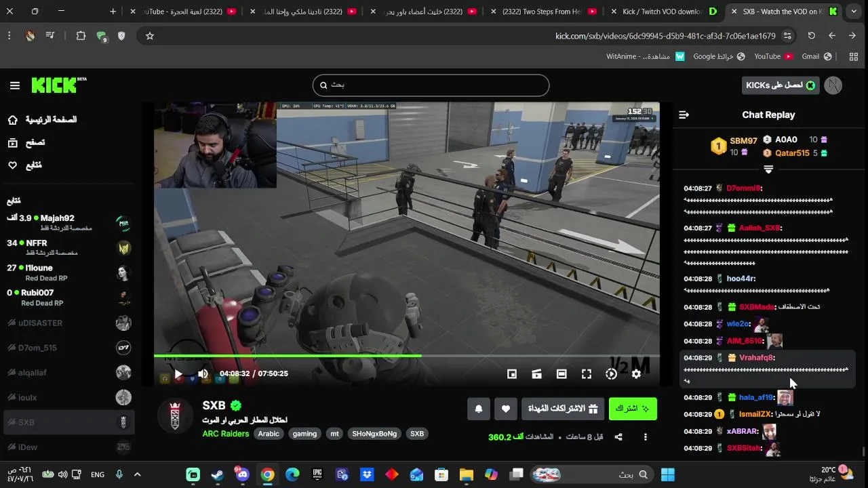Create a clip from the video
Screen dimensions: 868x488
tap(536, 373)
